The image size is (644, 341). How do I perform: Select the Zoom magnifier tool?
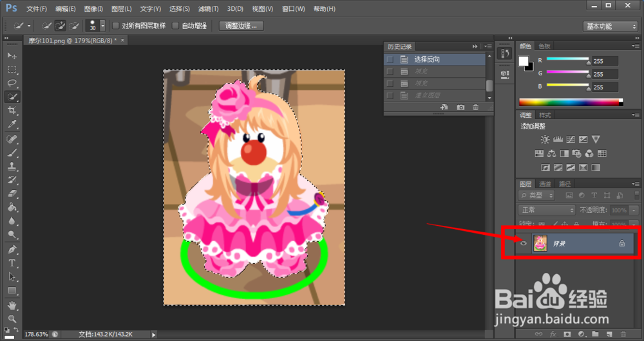click(x=12, y=318)
